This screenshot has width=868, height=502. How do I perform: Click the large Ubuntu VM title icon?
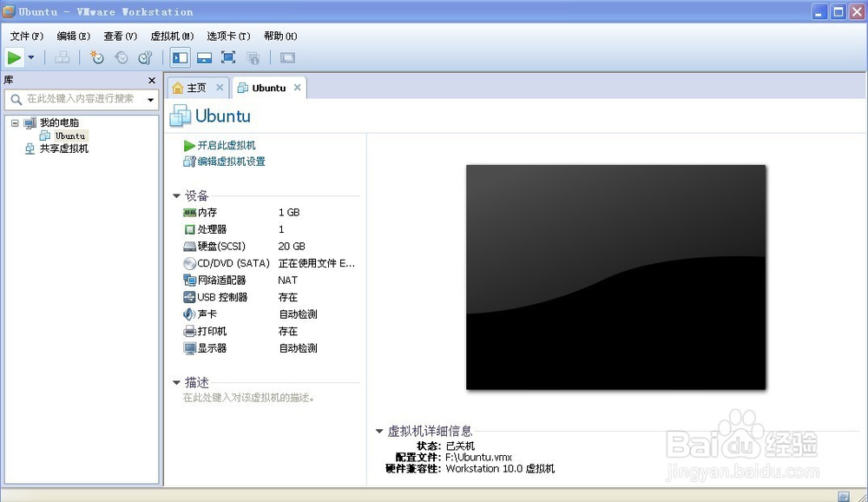point(180,116)
